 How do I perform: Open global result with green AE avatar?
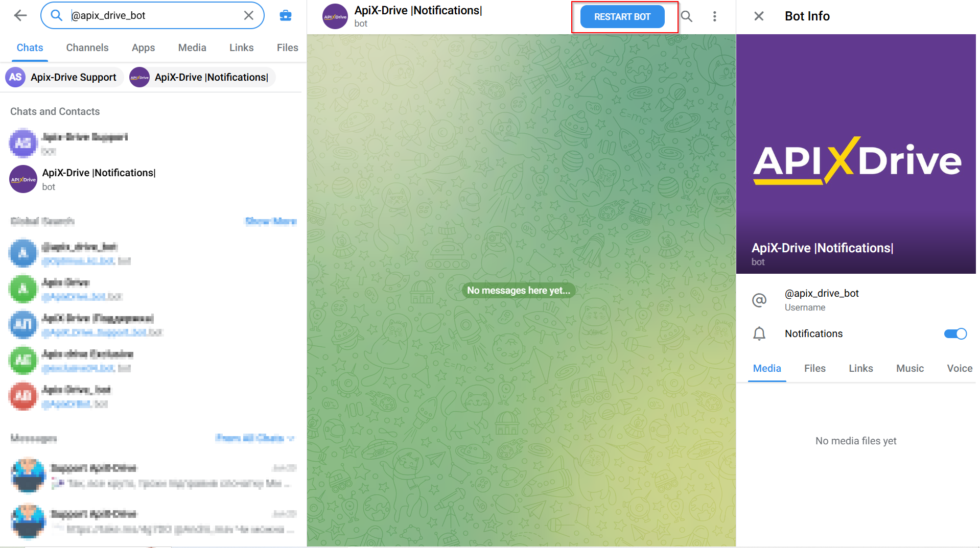coord(153,361)
